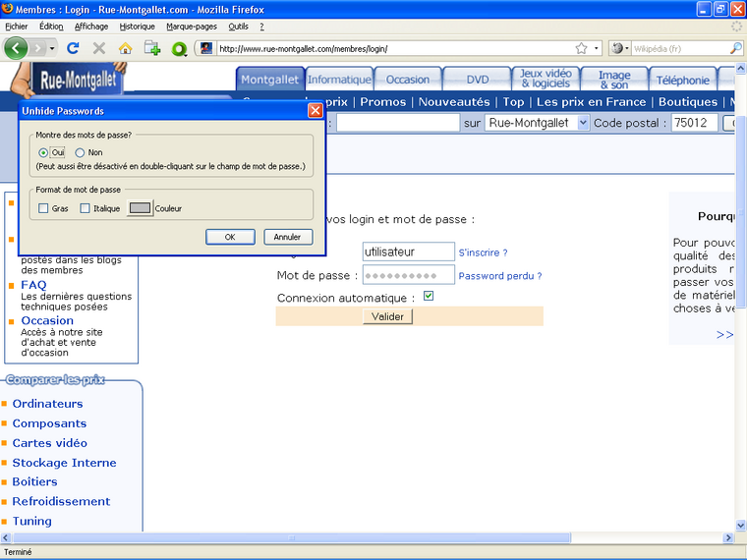Click the Code postal field showing 75012
747x560 pixels.
click(x=695, y=123)
